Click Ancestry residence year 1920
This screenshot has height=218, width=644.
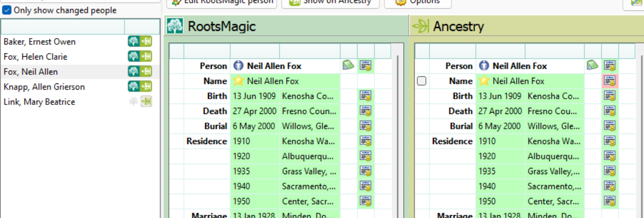click(x=487, y=156)
